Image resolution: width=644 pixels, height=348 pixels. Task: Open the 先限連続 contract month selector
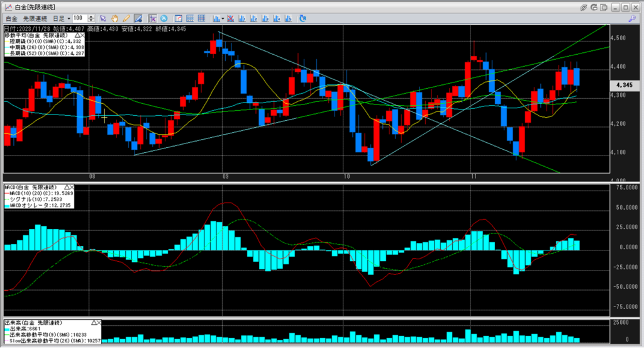click(x=35, y=18)
